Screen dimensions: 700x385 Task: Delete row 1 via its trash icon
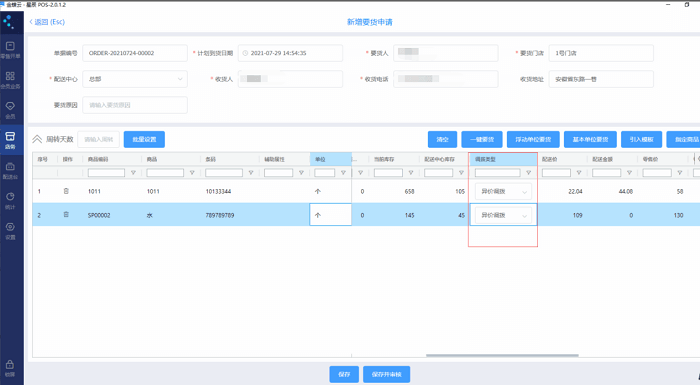click(x=66, y=191)
